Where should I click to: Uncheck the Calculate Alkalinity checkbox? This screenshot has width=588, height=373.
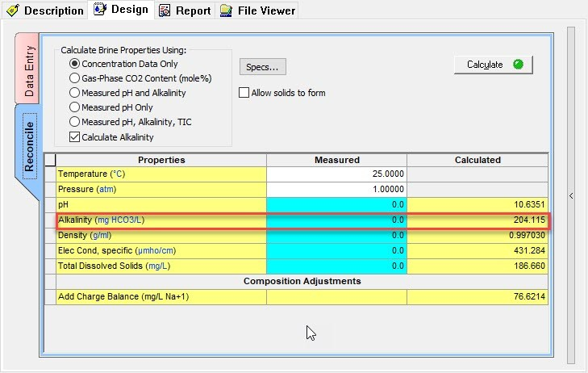coord(74,137)
